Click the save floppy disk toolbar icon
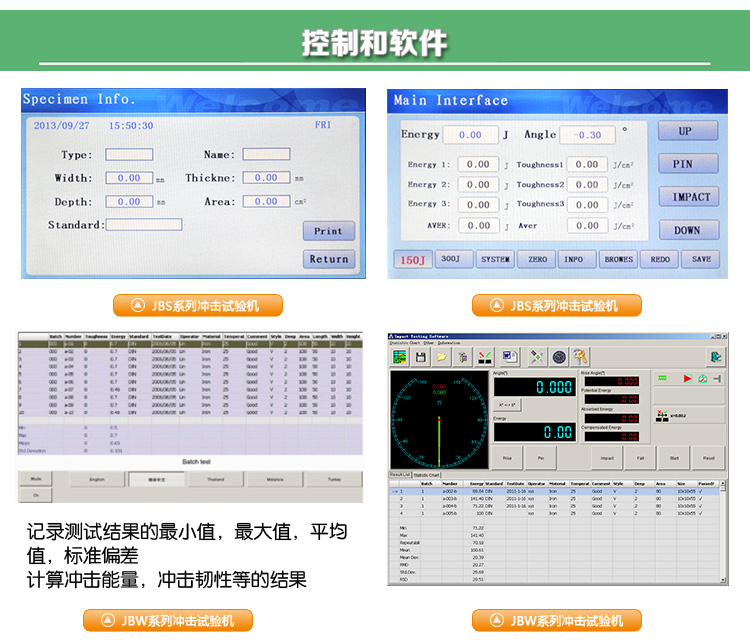The height and width of the screenshot is (641, 750). [x=420, y=356]
